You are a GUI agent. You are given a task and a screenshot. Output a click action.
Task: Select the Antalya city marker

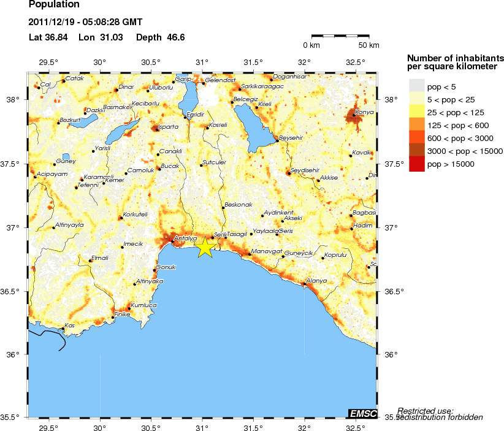click(x=172, y=242)
